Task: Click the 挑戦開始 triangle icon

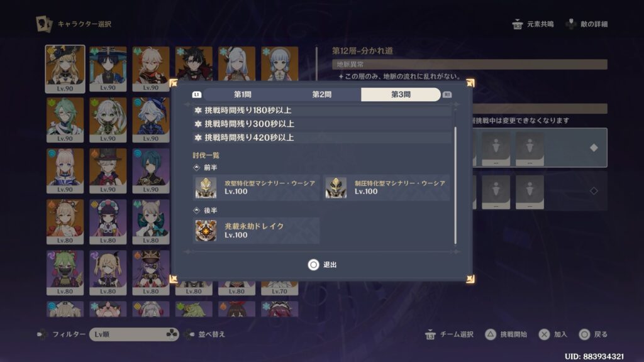Action: [491, 334]
